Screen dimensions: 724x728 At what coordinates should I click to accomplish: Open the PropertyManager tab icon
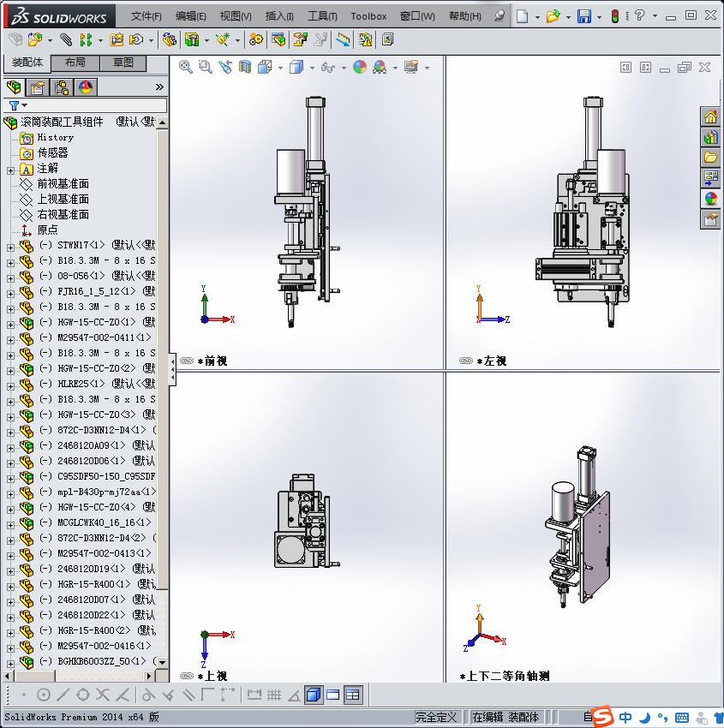tap(38, 87)
